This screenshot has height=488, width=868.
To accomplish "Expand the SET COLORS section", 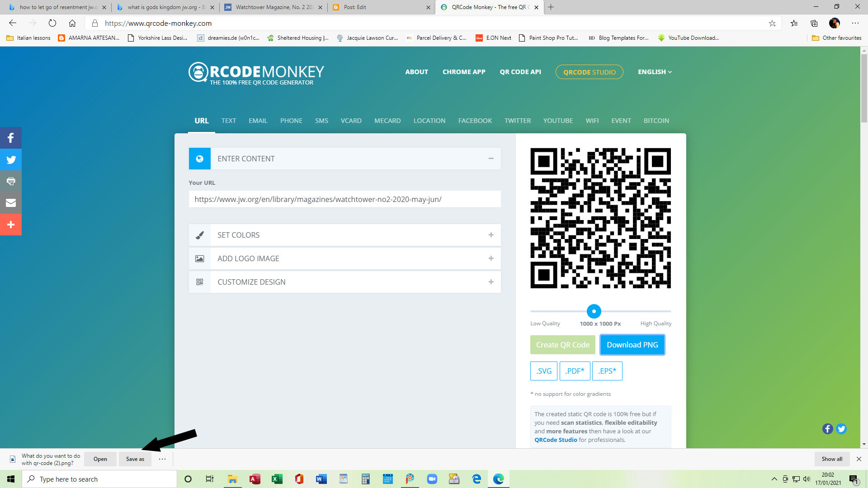I will 491,235.
